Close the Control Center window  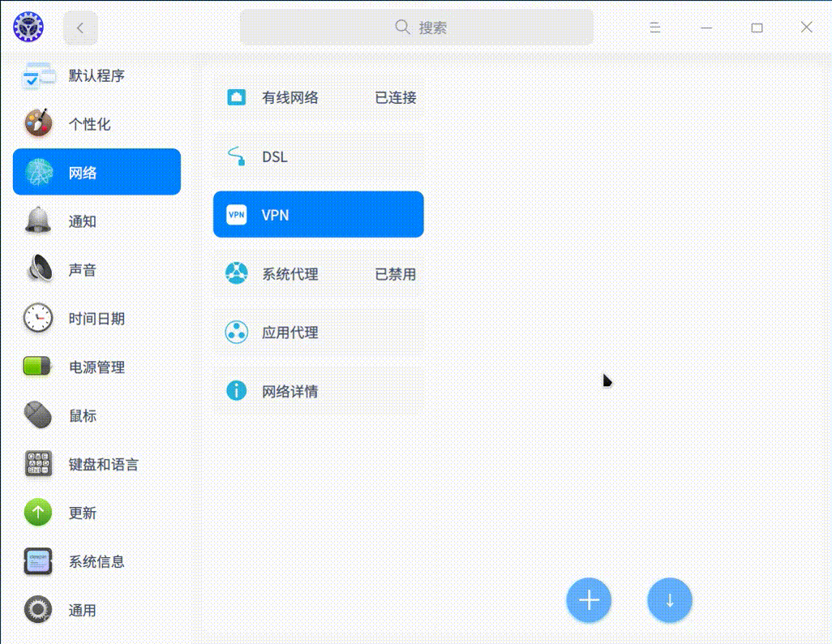tap(807, 27)
